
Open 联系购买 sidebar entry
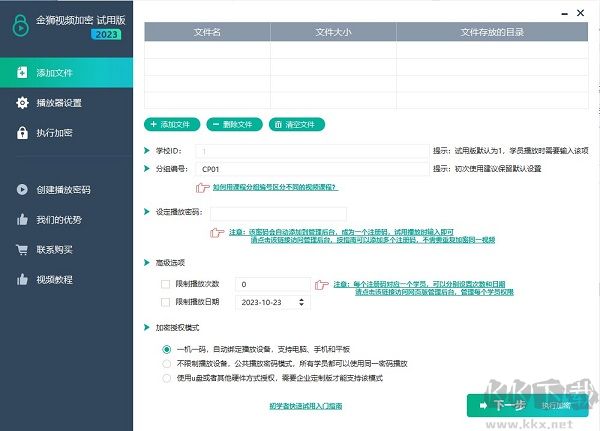67,250
